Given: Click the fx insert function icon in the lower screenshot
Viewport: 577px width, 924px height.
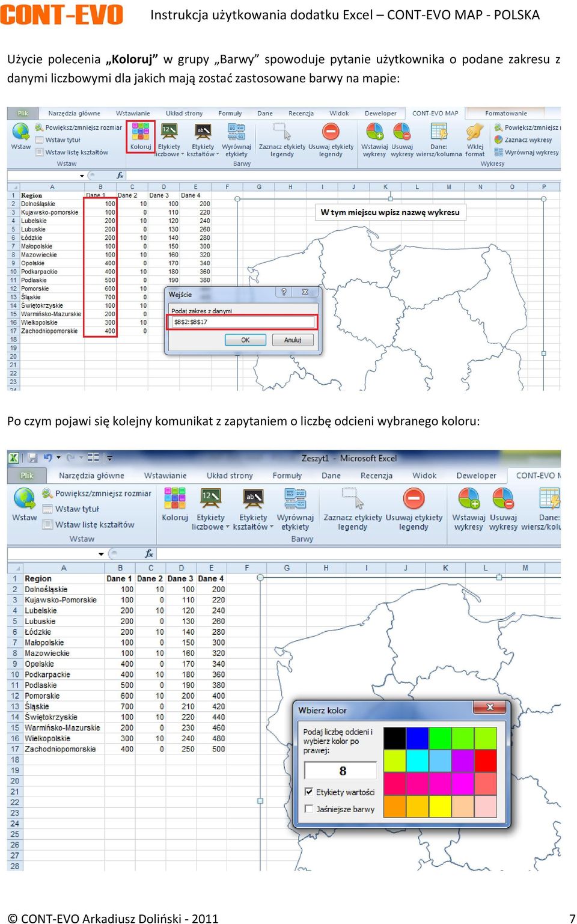Looking at the screenshot, I should [149, 554].
